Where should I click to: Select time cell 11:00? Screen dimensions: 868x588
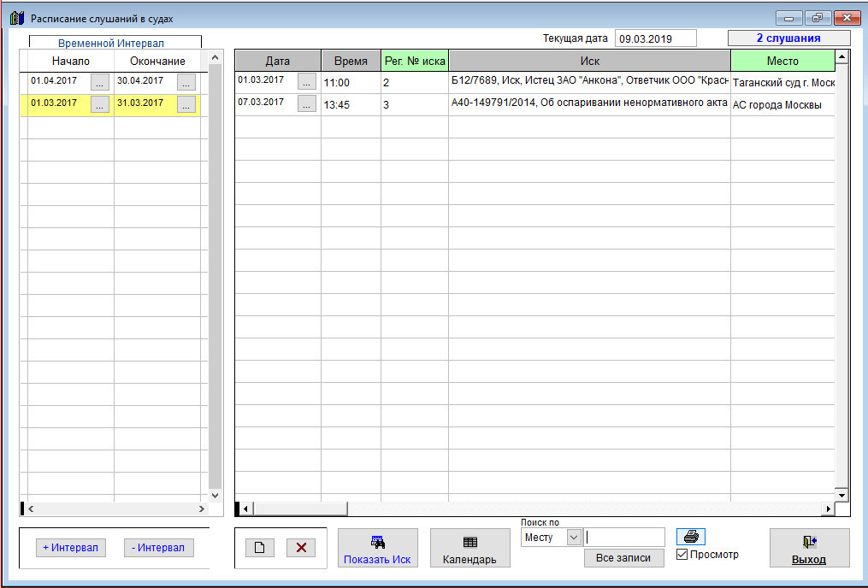pyautogui.click(x=351, y=82)
